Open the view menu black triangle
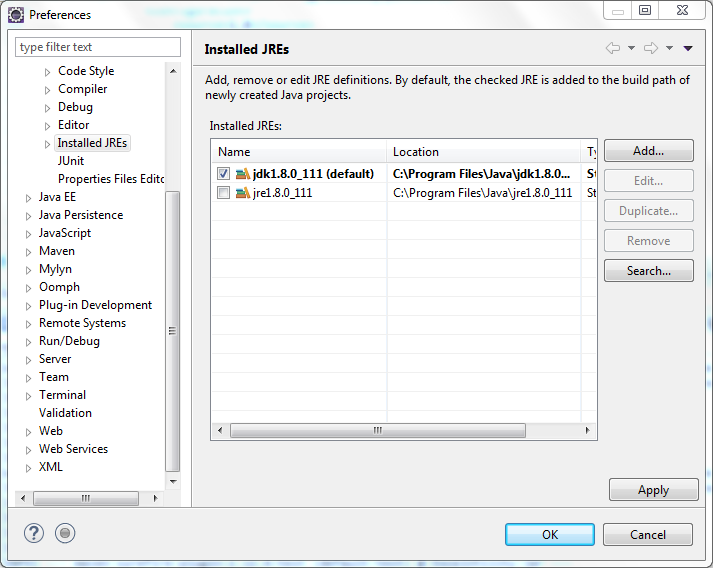The image size is (713, 568). pyautogui.click(x=688, y=48)
